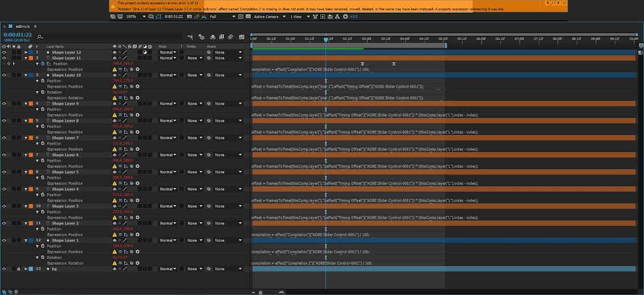644x295 pixels.
Task: Click the current time indicator playhead
Action: pos(325,40)
